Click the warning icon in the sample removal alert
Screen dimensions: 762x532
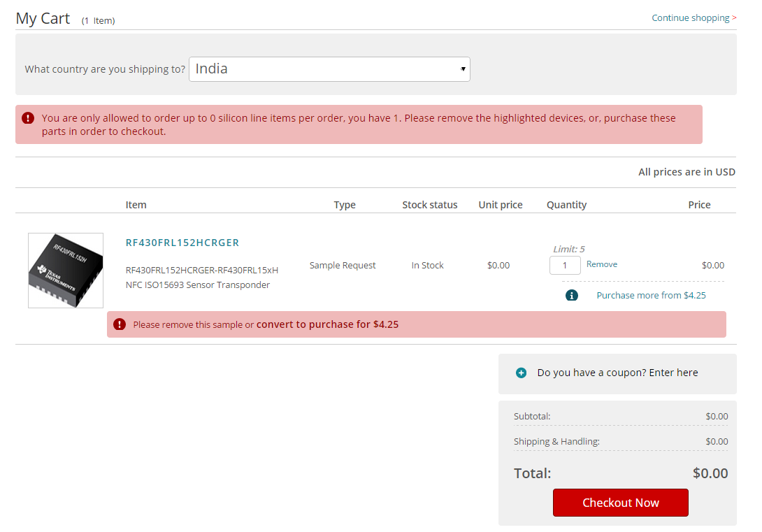120,324
